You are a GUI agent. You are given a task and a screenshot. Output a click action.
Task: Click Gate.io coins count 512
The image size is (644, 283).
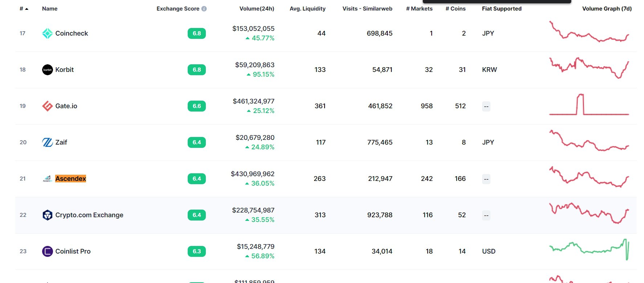click(460, 106)
